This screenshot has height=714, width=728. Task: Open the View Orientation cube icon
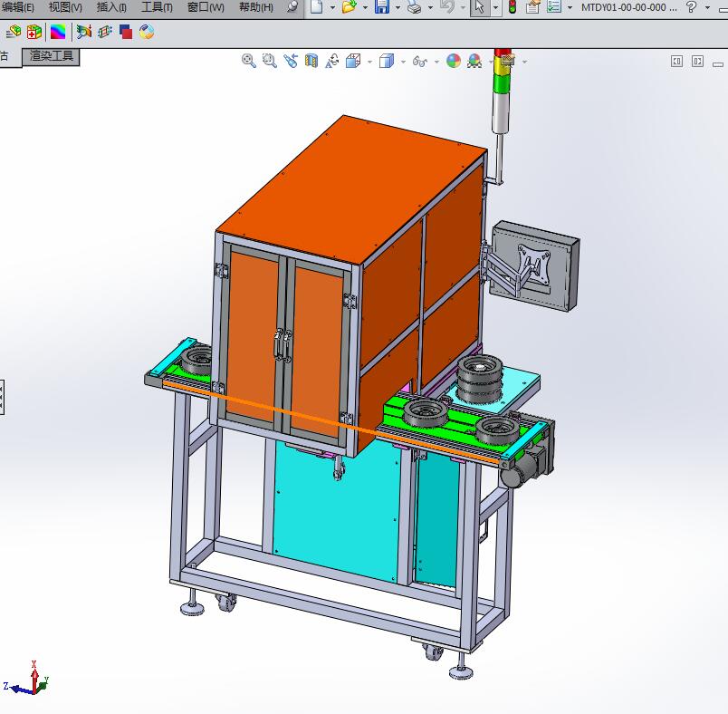(x=353, y=61)
